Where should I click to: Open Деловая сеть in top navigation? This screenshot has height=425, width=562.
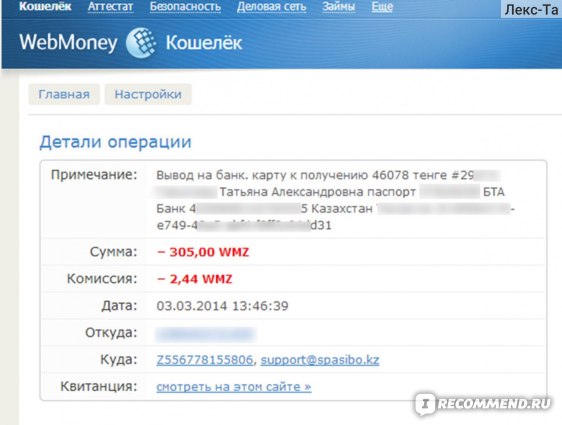click(271, 6)
